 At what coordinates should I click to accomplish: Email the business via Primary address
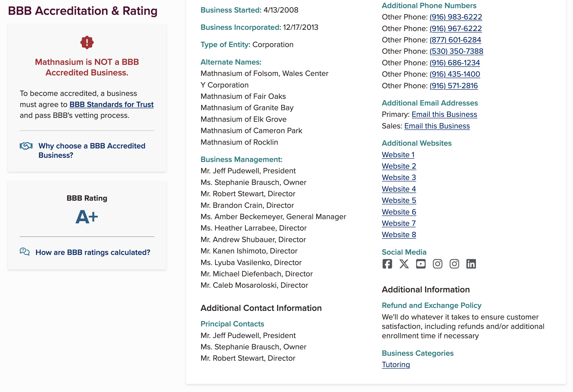pyautogui.click(x=444, y=114)
